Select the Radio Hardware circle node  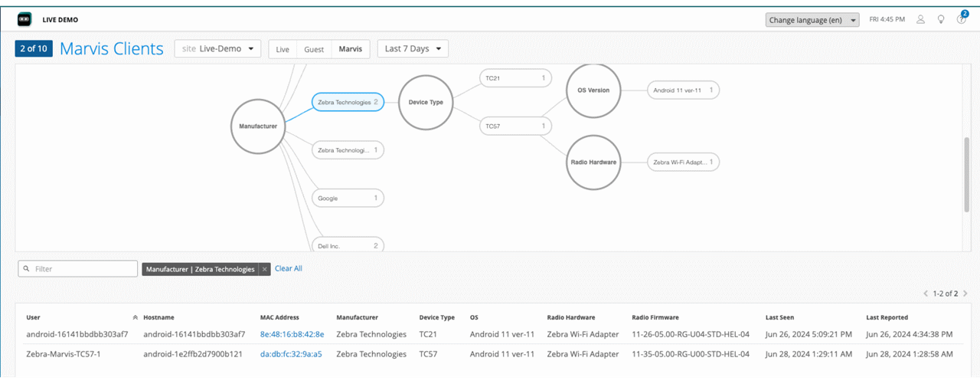pyautogui.click(x=593, y=162)
